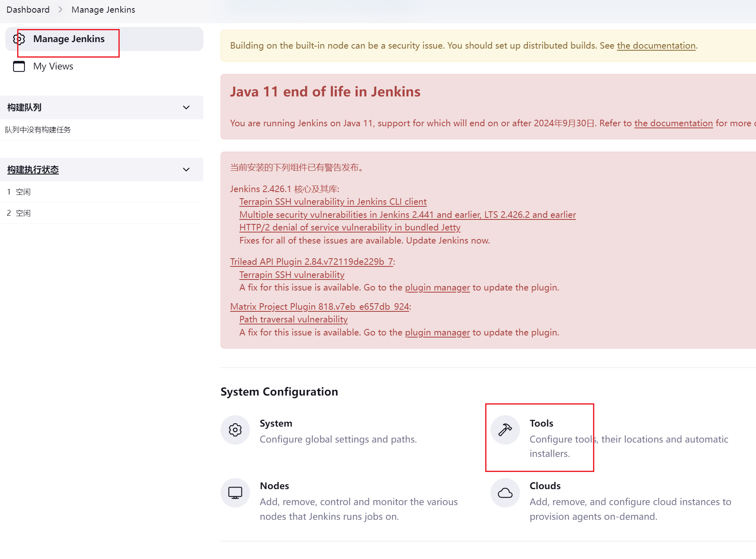The height and width of the screenshot is (559, 756).
Task: Click the System gear icon
Action: point(235,430)
